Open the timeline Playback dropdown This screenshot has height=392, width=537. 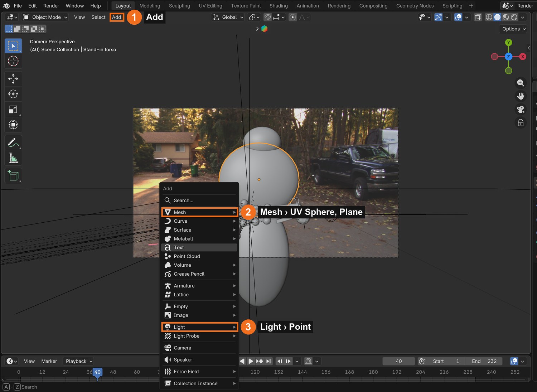(x=78, y=361)
